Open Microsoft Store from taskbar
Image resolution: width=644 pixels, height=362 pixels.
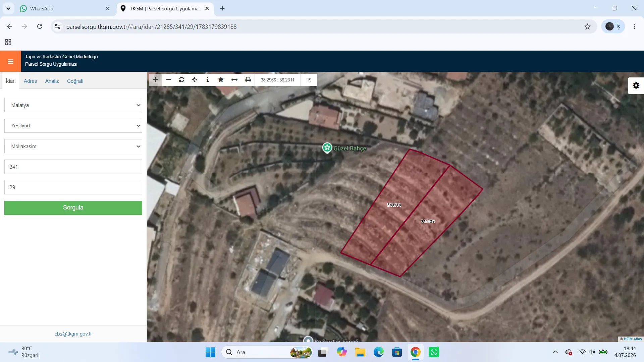pos(397,352)
